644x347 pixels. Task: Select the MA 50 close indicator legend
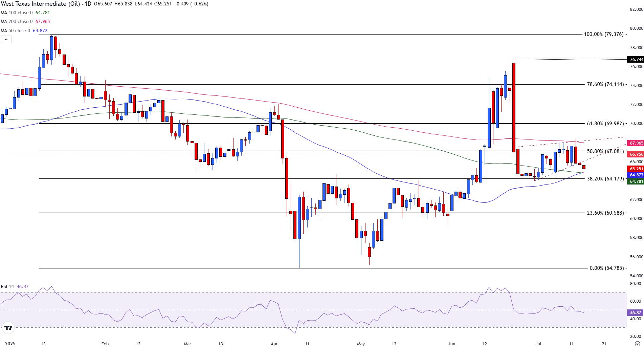pos(24,30)
